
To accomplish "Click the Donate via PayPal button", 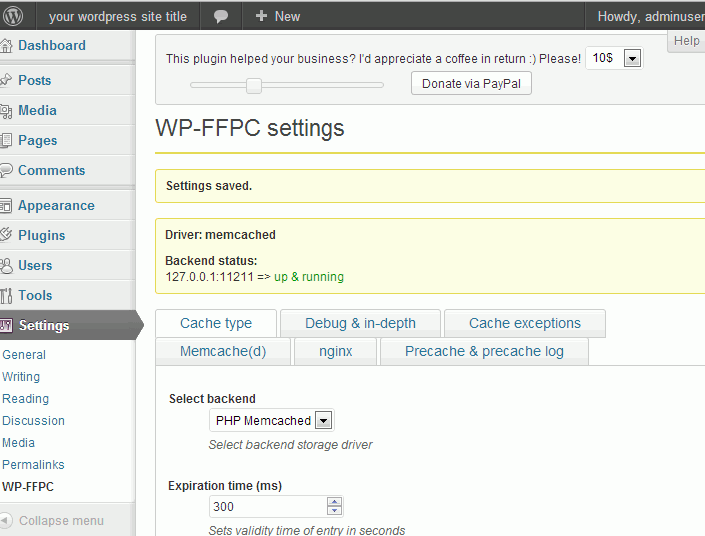I will [471, 84].
